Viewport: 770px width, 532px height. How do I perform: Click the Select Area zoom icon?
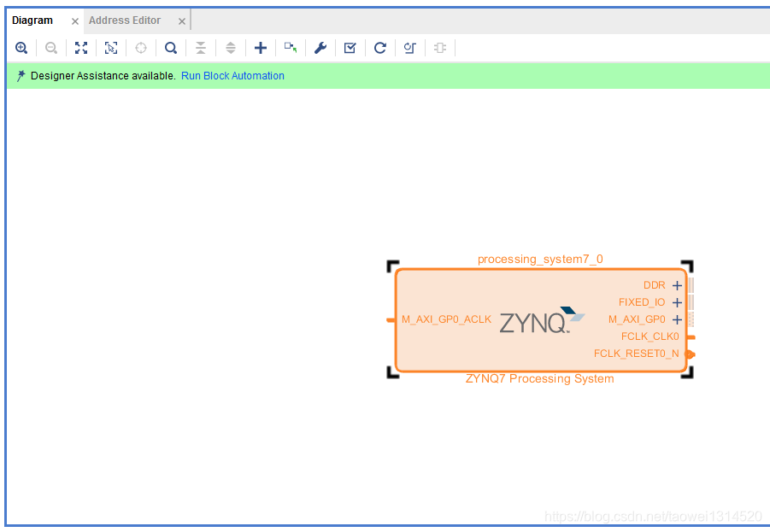coord(111,48)
